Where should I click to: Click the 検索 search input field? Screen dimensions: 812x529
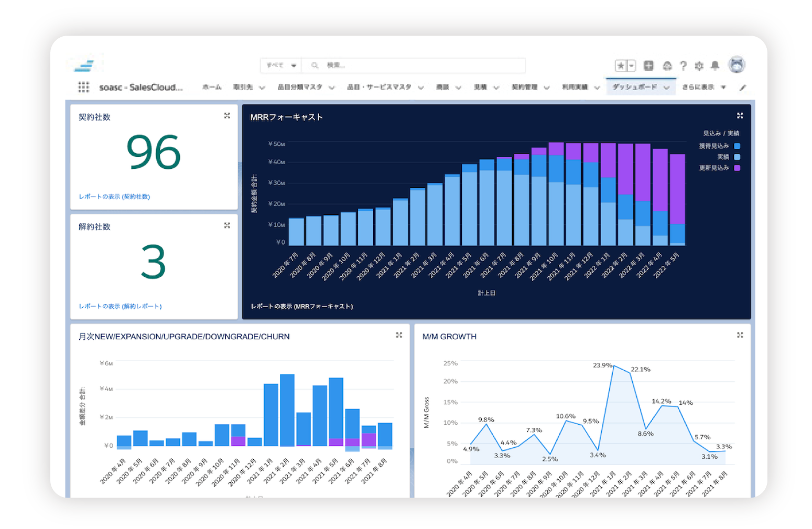coord(414,66)
